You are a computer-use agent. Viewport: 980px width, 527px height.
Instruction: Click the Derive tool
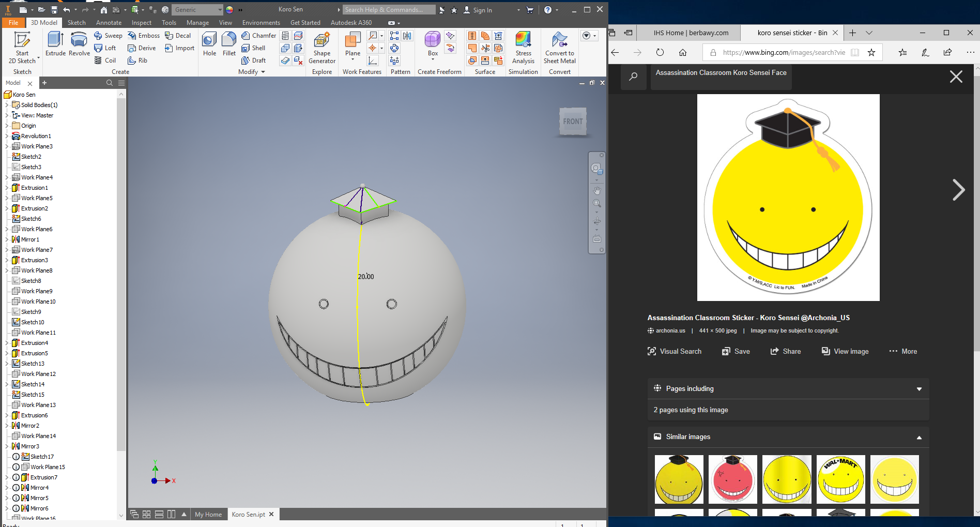(142, 48)
